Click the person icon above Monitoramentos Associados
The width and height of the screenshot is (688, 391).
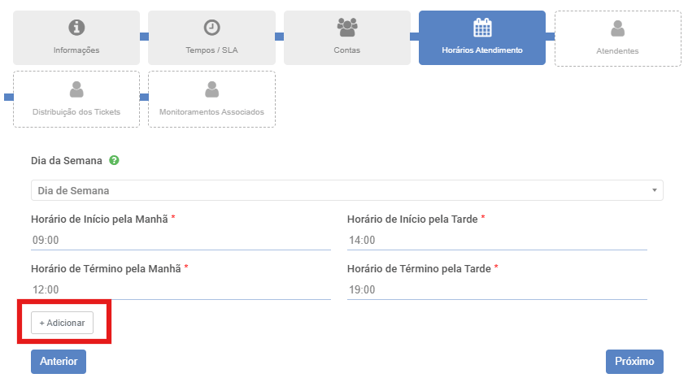212,89
